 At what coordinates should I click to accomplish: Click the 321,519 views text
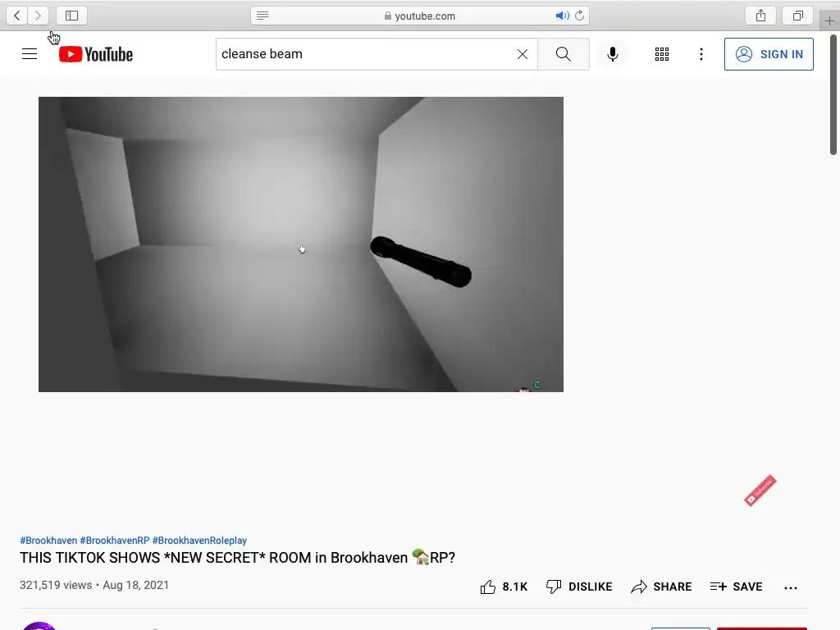(x=56, y=585)
